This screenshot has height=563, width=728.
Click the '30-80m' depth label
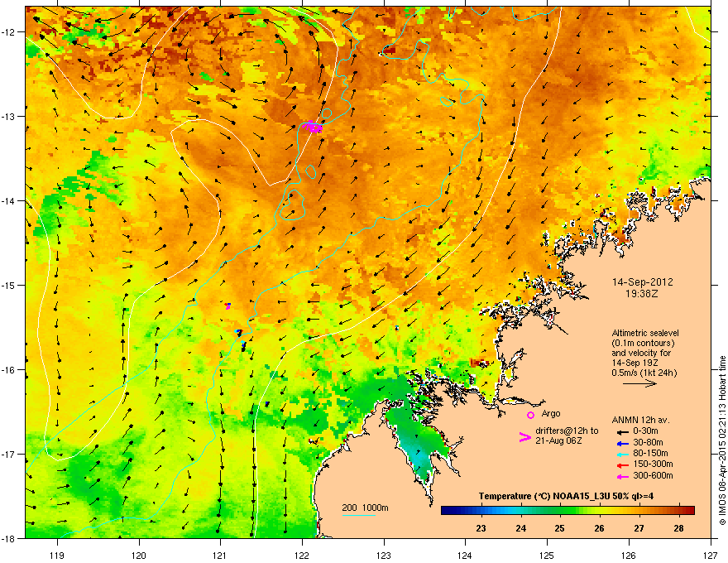648,442
